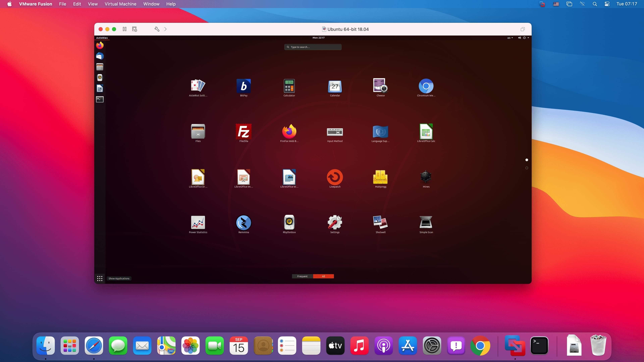
Task: Click Ubuntu Activities top-left label
Action: point(102,38)
